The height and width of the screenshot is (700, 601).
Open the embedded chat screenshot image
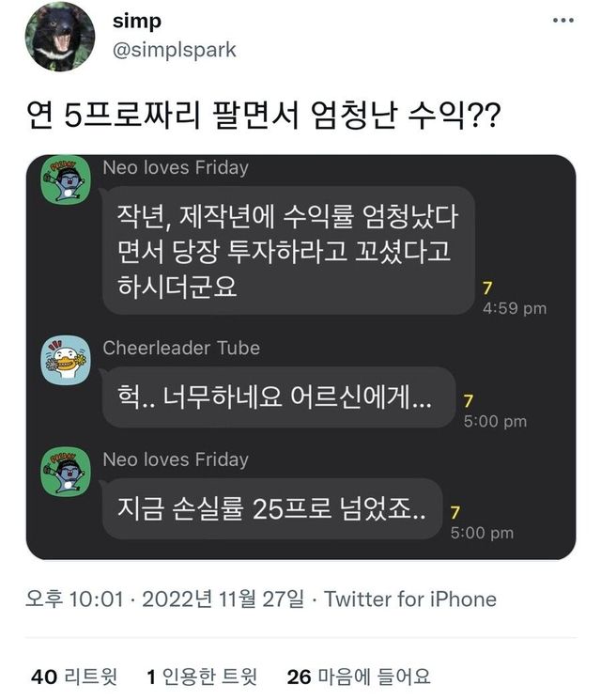[x=300, y=357]
